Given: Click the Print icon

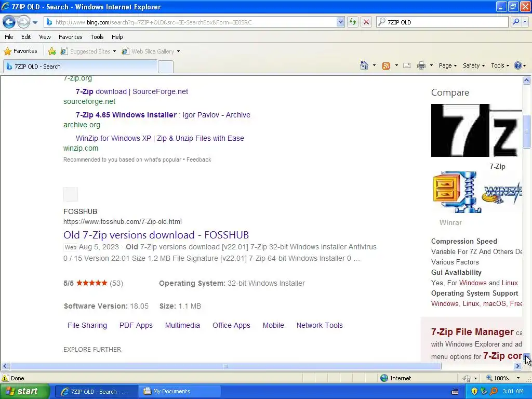Looking at the screenshot, I should (x=421, y=65).
